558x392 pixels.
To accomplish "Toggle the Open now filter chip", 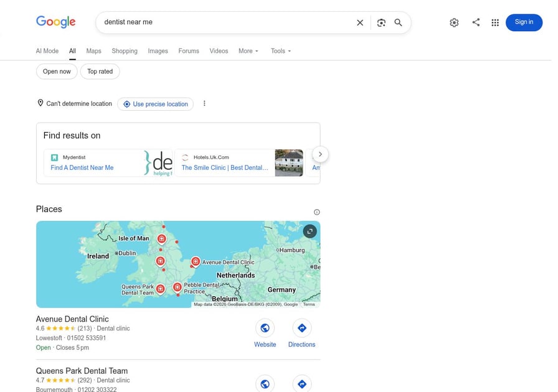I will (x=57, y=72).
